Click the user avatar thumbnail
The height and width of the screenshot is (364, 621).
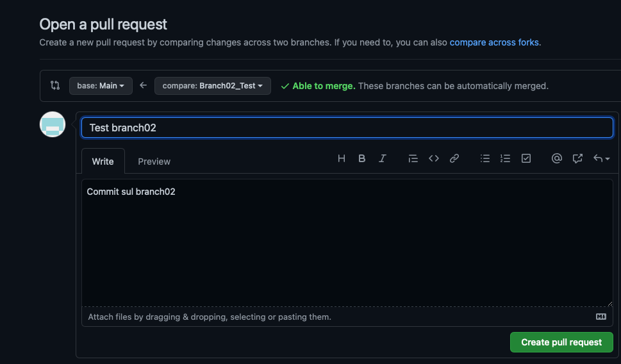[x=53, y=124]
